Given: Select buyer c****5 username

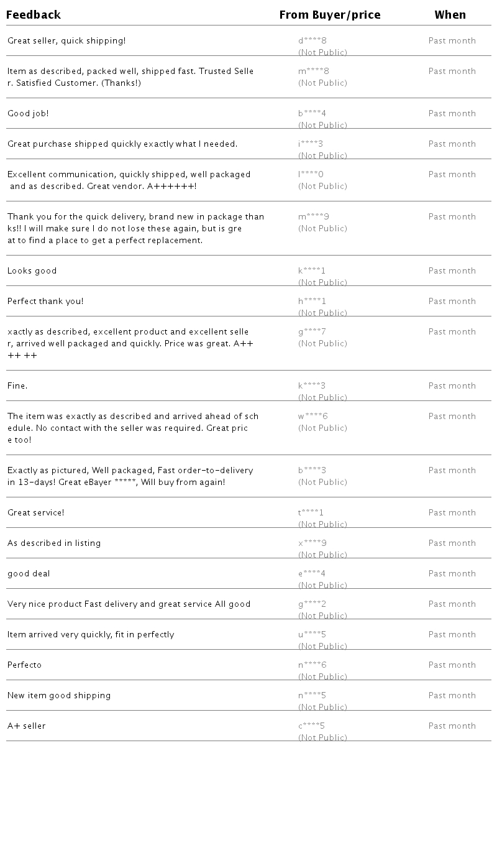Looking at the screenshot, I should click(312, 726).
